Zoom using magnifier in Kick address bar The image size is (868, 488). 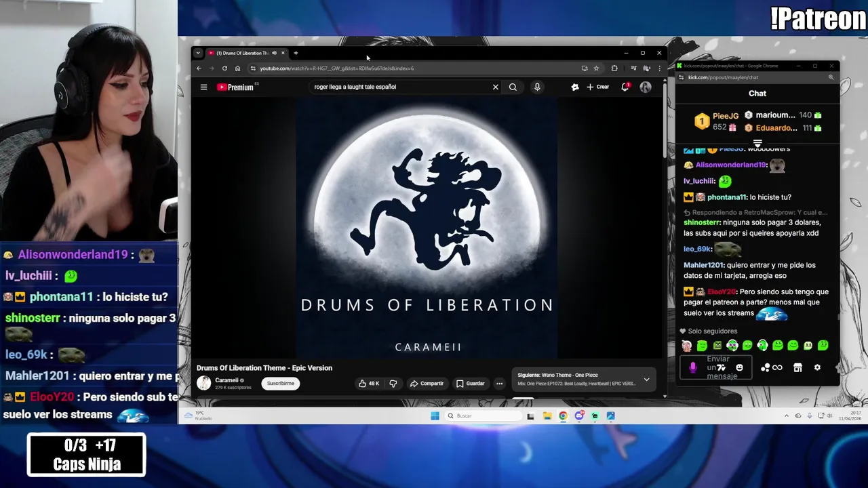pos(831,77)
